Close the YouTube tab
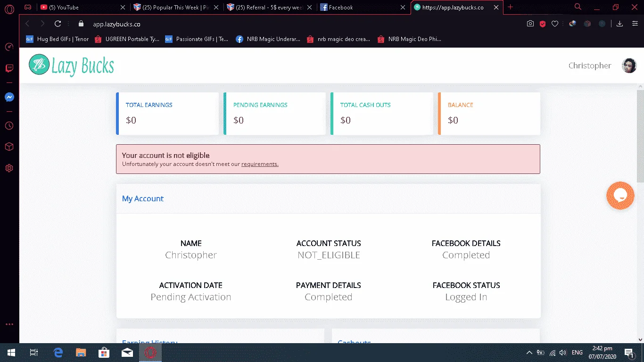Screen dimensions: 644x362 [x=123, y=7]
